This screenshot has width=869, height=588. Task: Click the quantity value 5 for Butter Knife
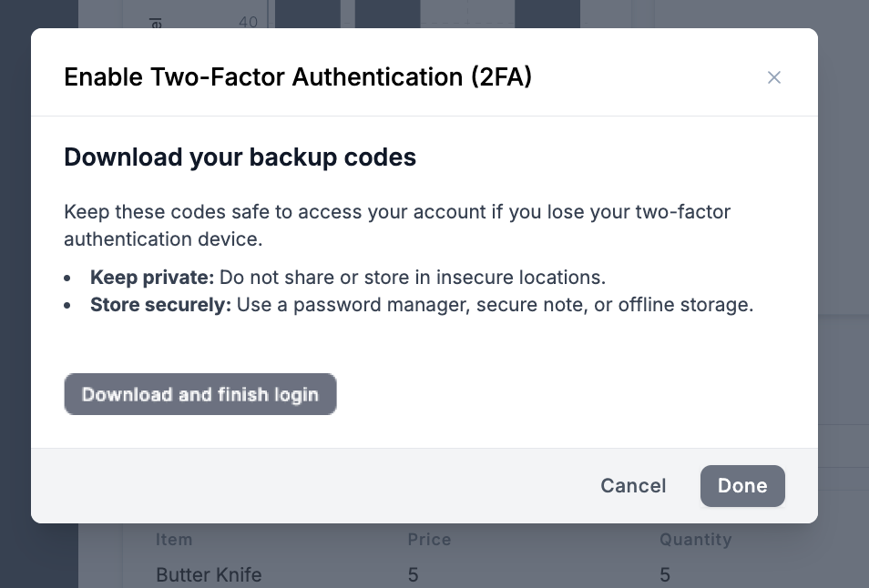click(665, 574)
